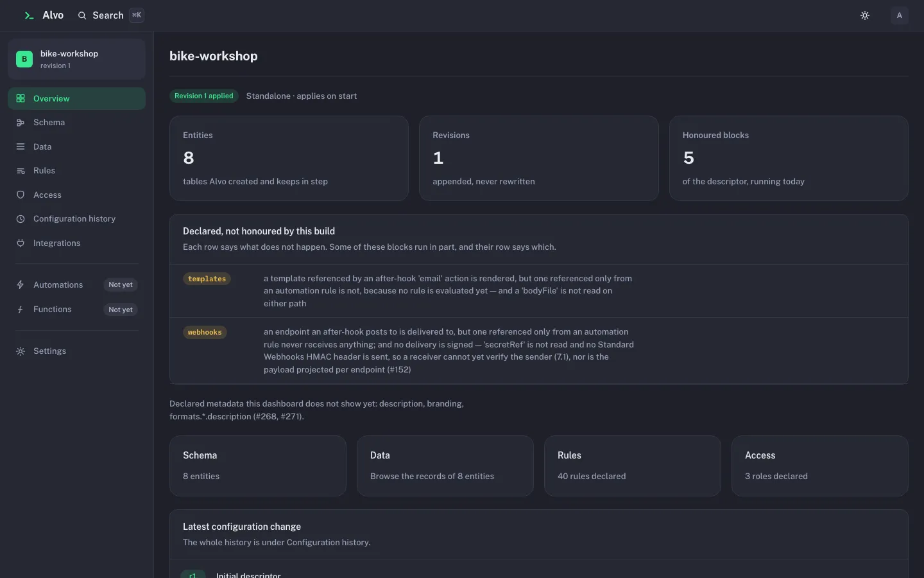Viewport: 924px width, 578px height.
Task: Select the Settings sidebar label
Action: click(x=49, y=351)
